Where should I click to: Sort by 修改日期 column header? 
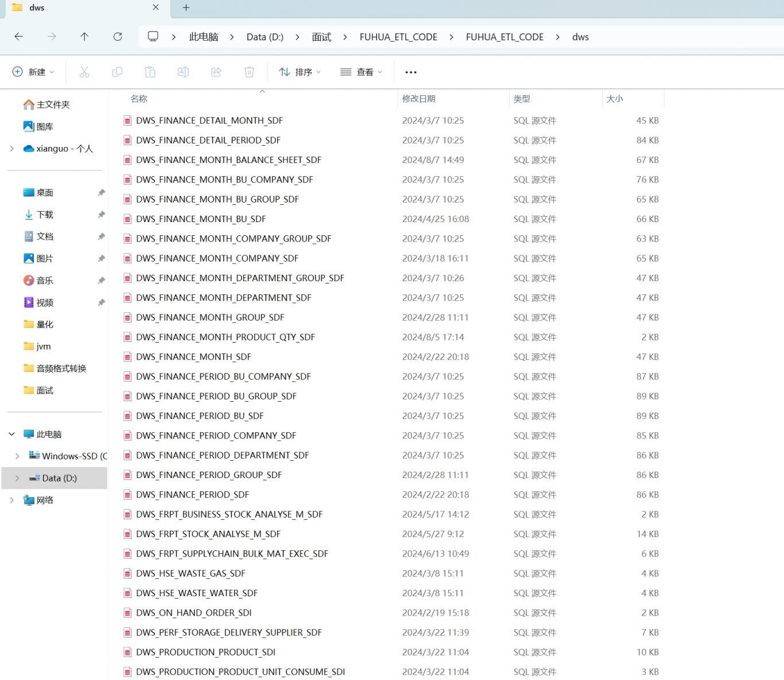418,99
